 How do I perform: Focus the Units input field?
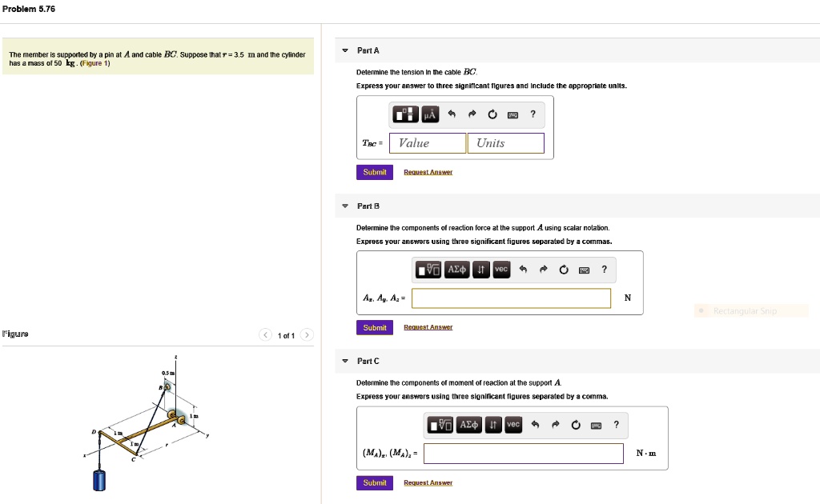coord(506,143)
